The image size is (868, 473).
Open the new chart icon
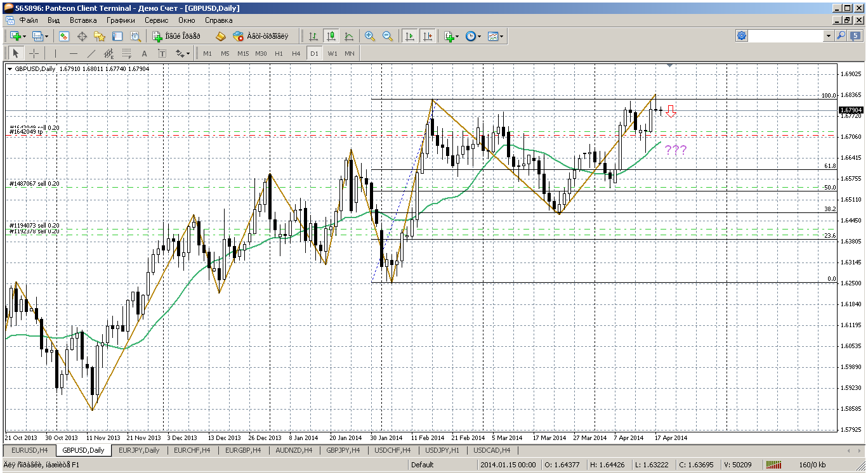click(14, 36)
